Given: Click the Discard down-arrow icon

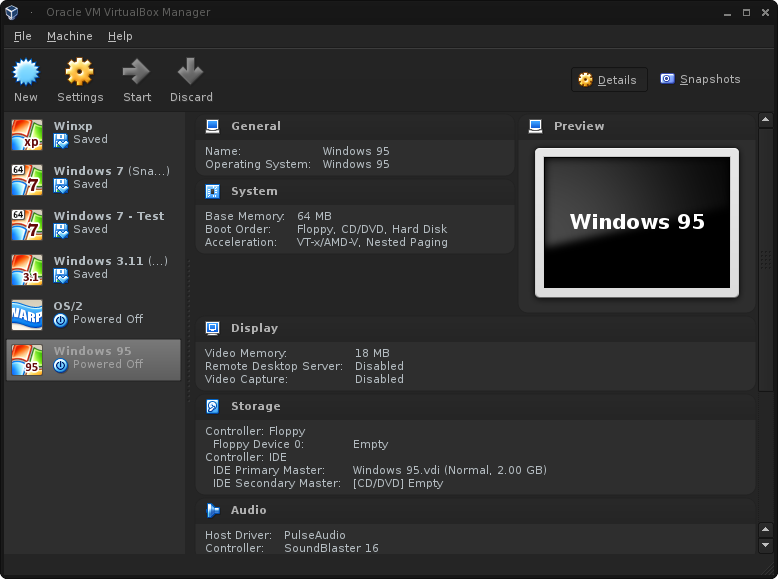Looking at the screenshot, I should (191, 72).
